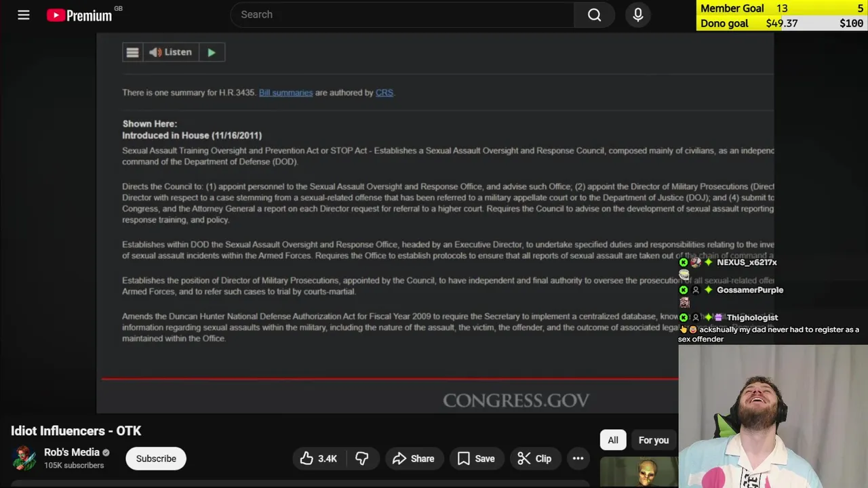Open Rob's Media channel avatar
Viewport: 868px width, 488px height.
pos(24,458)
